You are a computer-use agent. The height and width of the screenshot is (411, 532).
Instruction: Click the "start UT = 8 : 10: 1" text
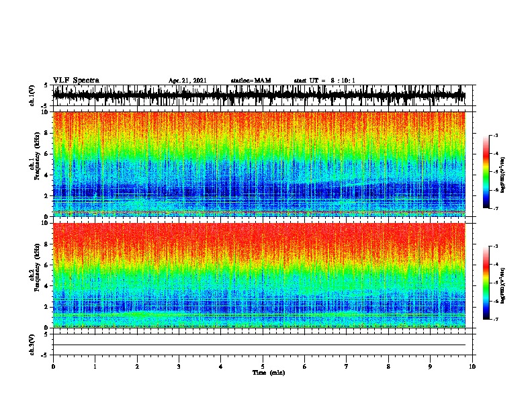[324, 81]
